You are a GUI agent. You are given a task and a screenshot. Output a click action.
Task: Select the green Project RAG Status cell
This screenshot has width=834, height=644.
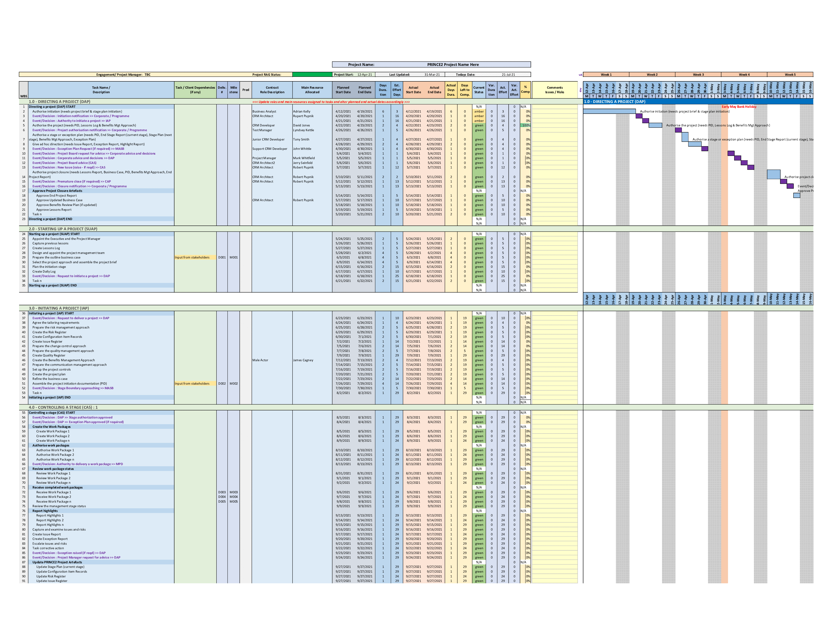click(x=312, y=74)
